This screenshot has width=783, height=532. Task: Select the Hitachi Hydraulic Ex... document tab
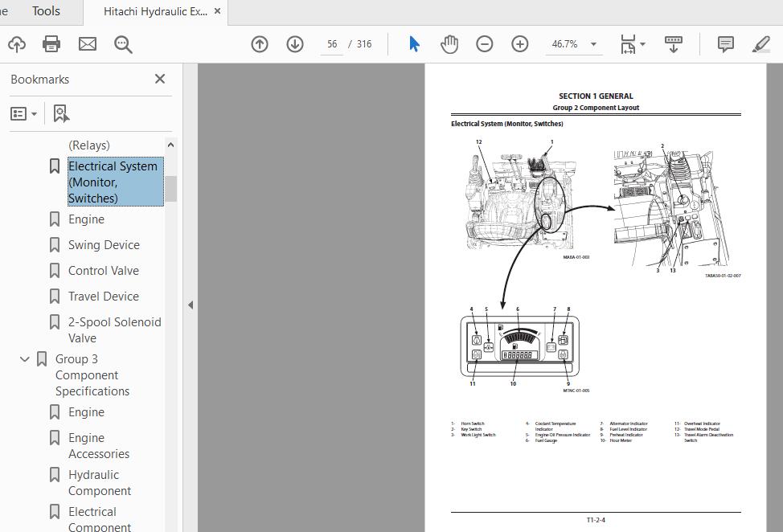coord(155,11)
